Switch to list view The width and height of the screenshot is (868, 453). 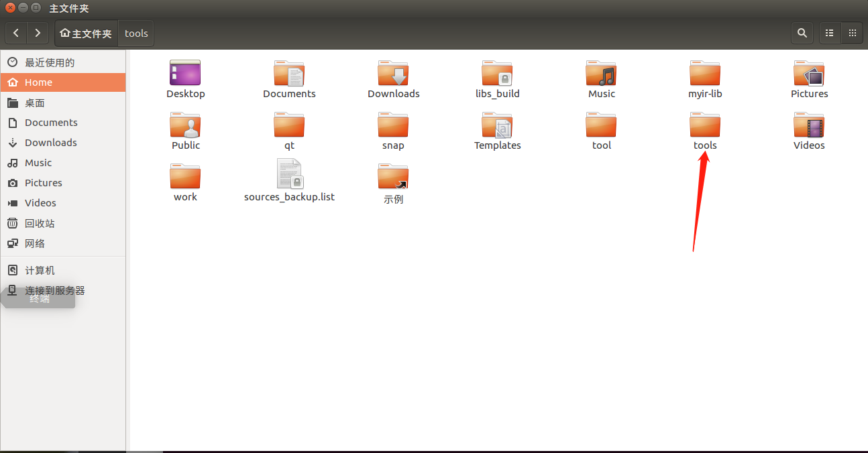click(830, 33)
